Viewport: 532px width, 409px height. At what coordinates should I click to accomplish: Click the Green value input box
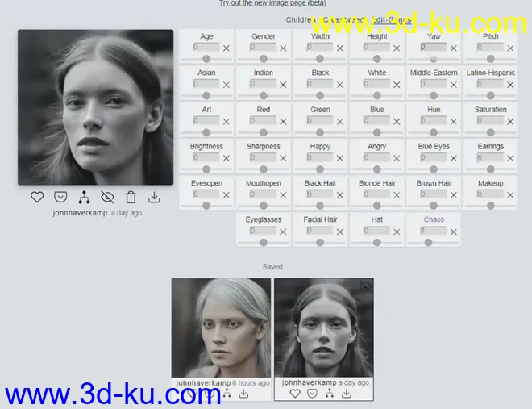coord(320,120)
